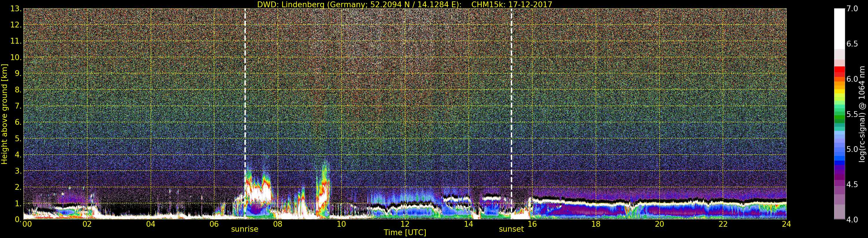Click the colorbar value '5.0'
Viewport: 868px width, 238px height.
(x=852, y=149)
